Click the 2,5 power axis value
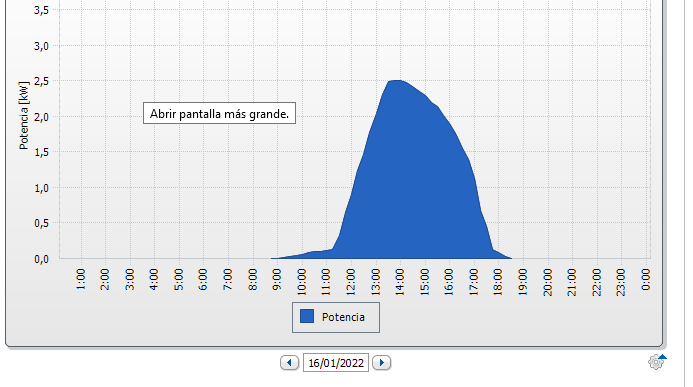Viewport: 693px width, 387px height. click(x=41, y=81)
